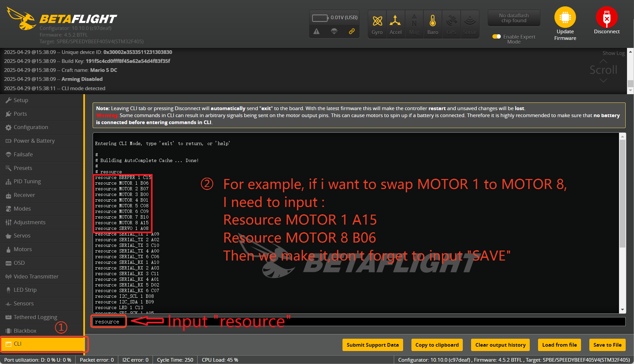Open the Adjustments tab
The image size is (634, 364).
click(42, 222)
